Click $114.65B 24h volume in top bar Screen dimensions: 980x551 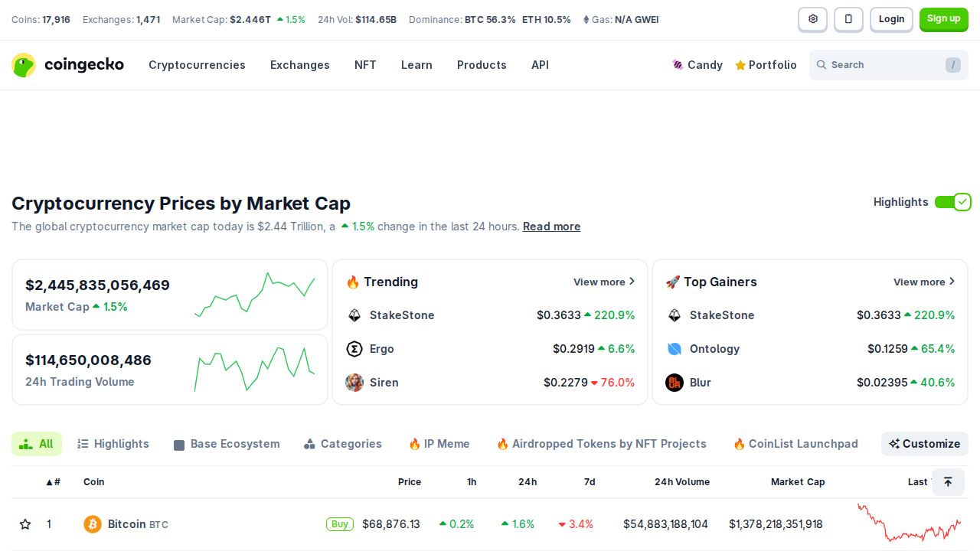pyautogui.click(x=376, y=20)
